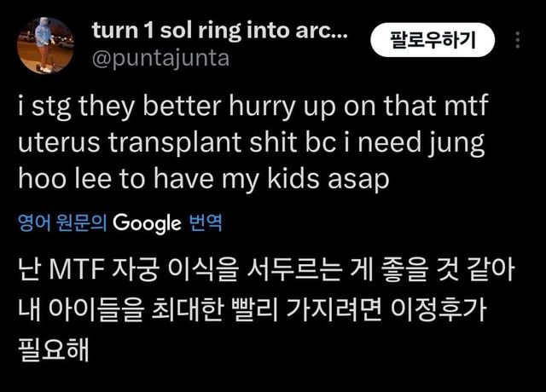The height and width of the screenshot is (392, 546).
Task: Click the "번역" translation label
Action: click(205, 223)
